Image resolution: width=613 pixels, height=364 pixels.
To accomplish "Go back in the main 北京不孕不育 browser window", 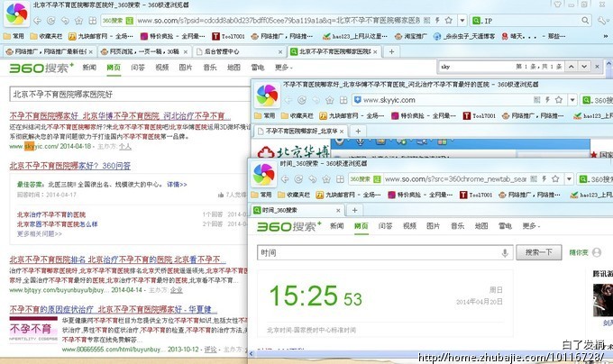I will [x=38, y=21].
